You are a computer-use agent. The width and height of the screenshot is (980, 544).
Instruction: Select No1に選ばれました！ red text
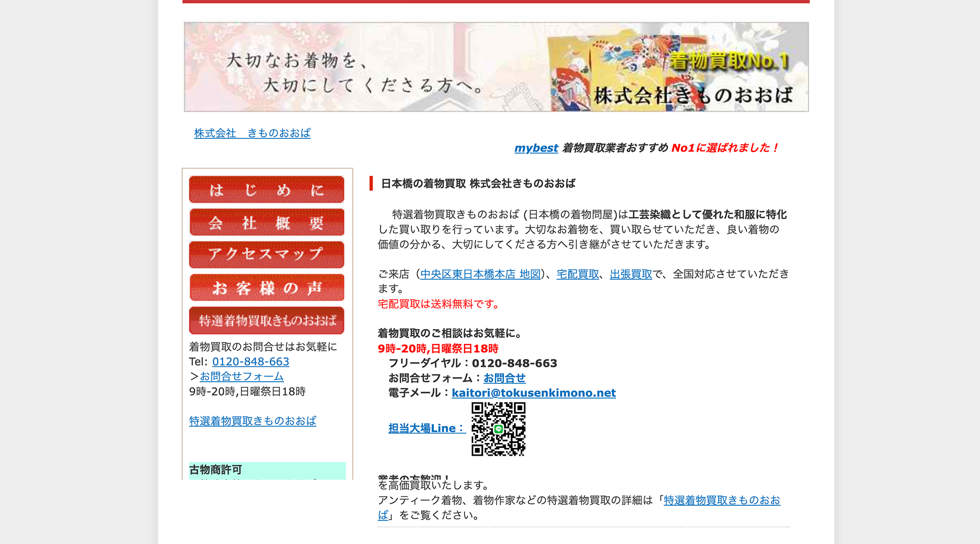(x=725, y=148)
